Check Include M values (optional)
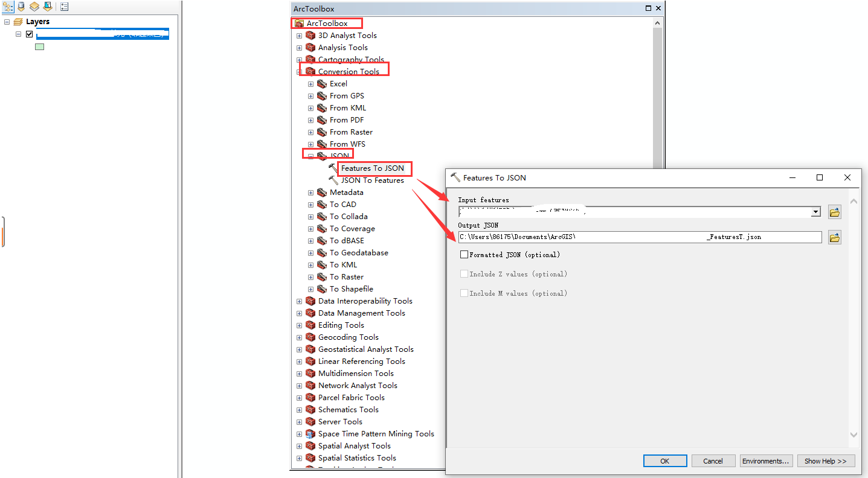Viewport: 868px width, 478px height. pos(464,293)
